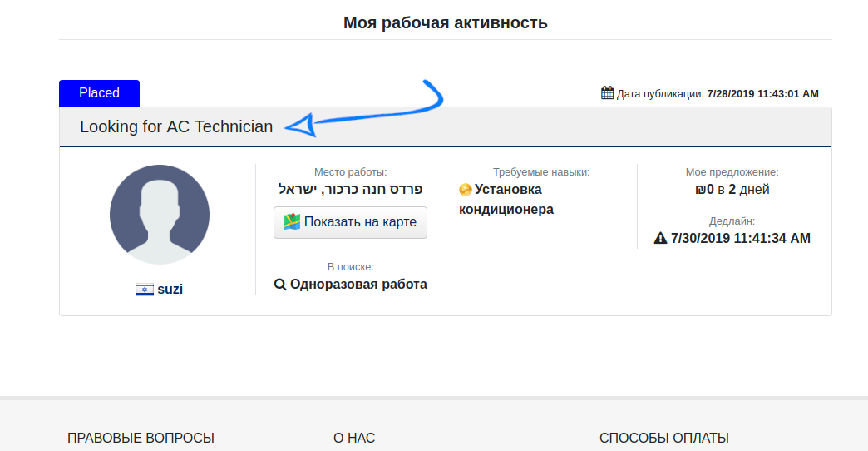Image resolution: width=868 pixels, height=451 pixels.
Task: Click the Показать на карте button
Action: point(350,222)
